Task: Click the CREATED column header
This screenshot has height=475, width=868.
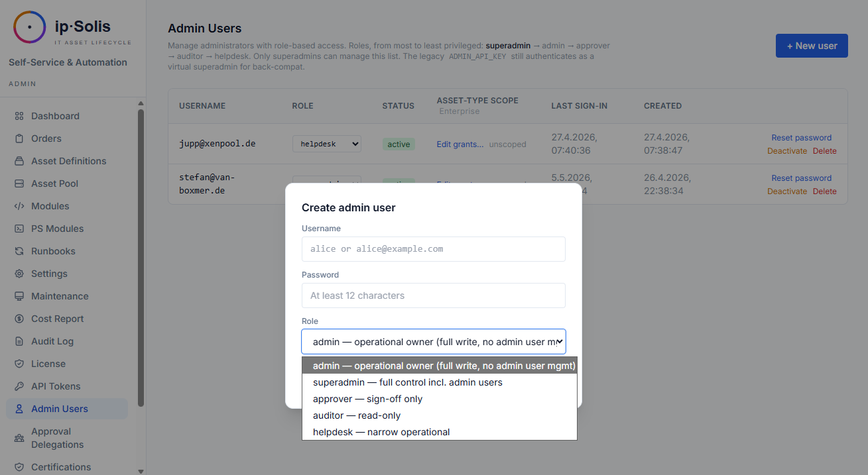Action: coord(662,106)
